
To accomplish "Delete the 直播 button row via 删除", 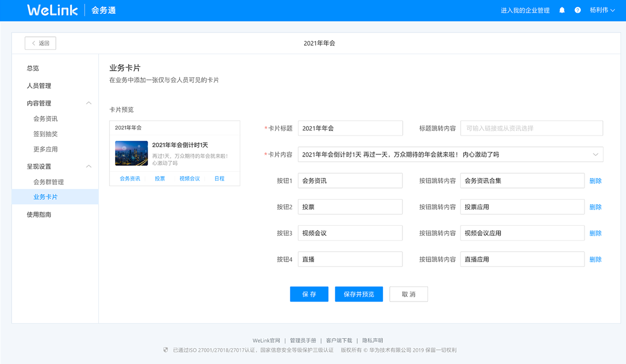I will pyautogui.click(x=596, y=259).
